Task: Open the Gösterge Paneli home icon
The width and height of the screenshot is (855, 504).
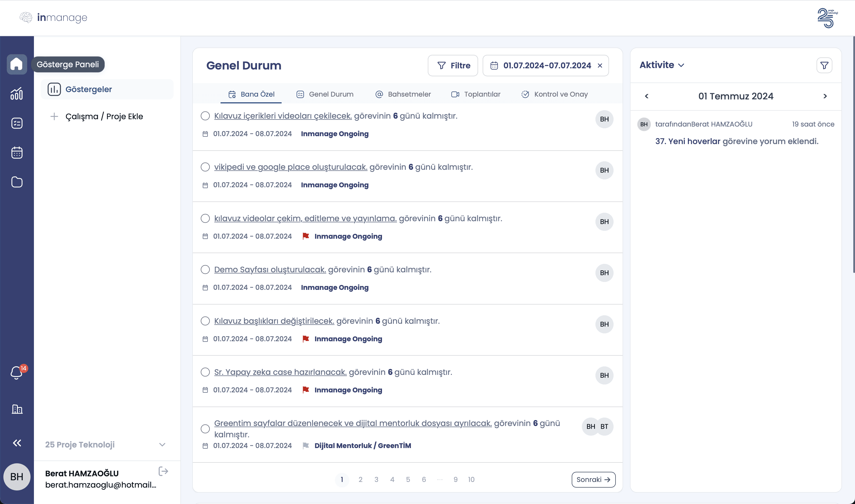Action: click(17, 64)
